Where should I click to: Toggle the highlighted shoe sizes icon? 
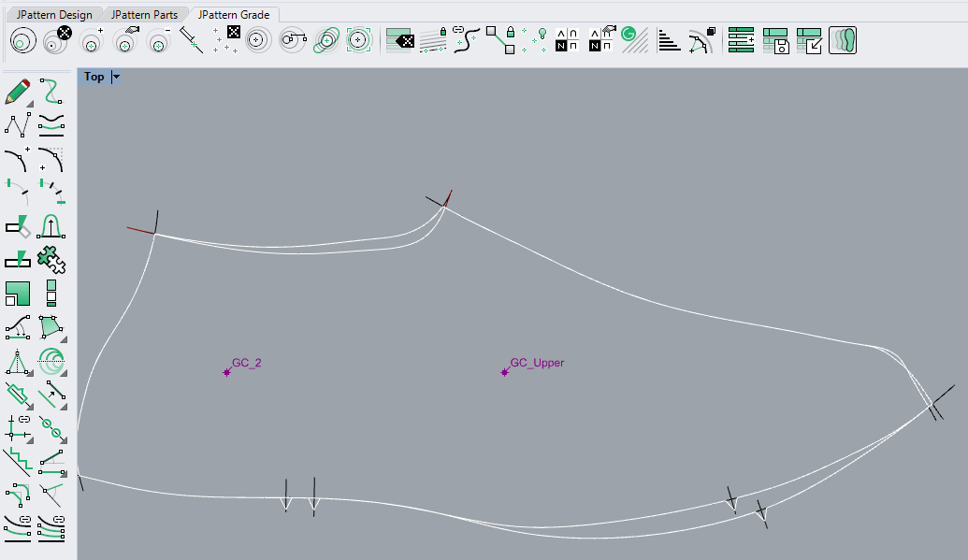[x=842, y=40]
